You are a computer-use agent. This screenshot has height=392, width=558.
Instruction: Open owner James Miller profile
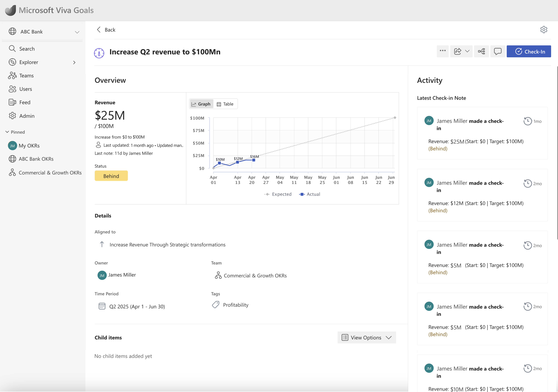pyautogui.click(x=122, y=275)
